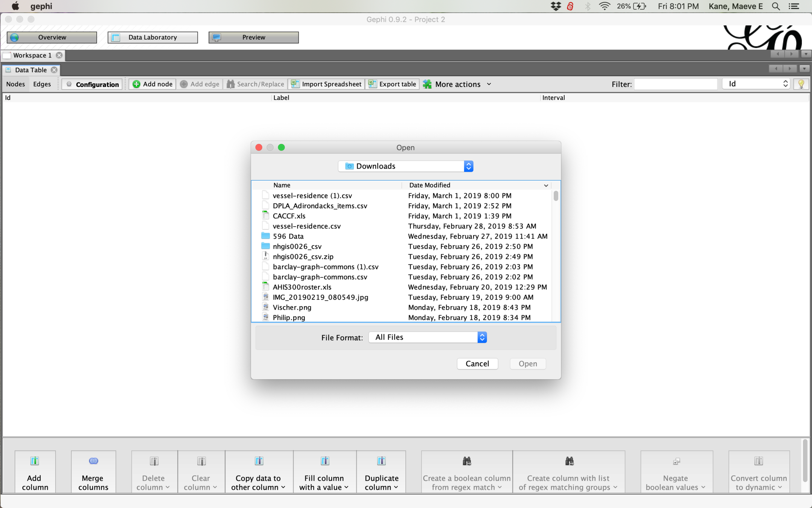Click the lightbulb help icon near Filter
The image size is (812, 508).
(801, 84)
